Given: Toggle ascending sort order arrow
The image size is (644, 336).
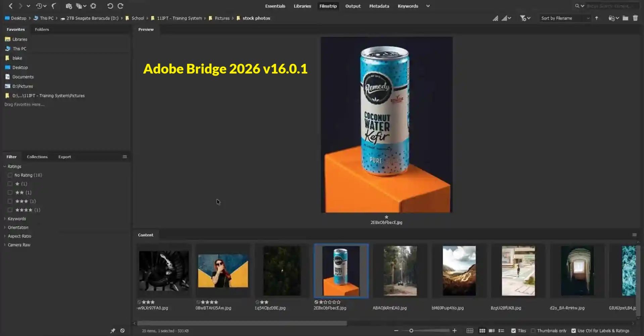Looking at the screenshot, I should click(x=596, y=18).
